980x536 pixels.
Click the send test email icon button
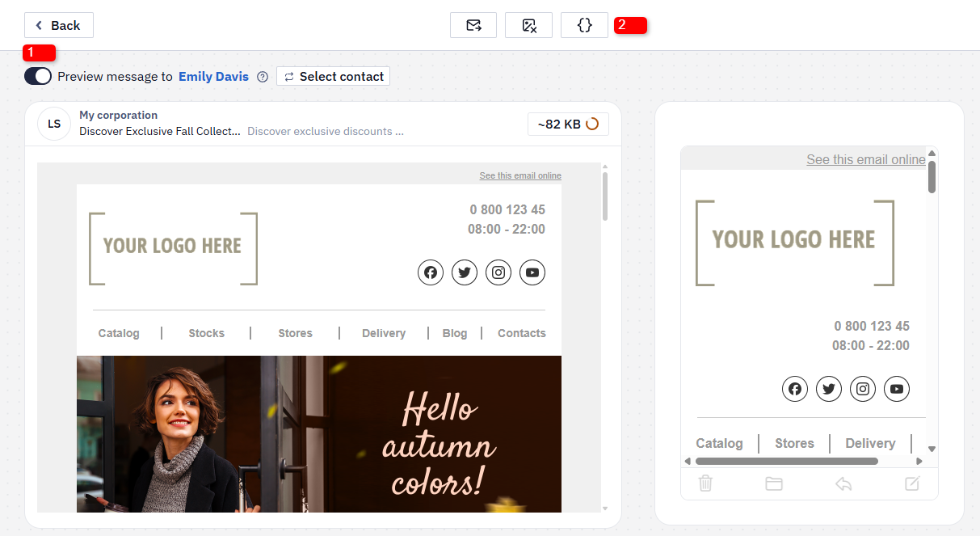[x=473, y=25]
